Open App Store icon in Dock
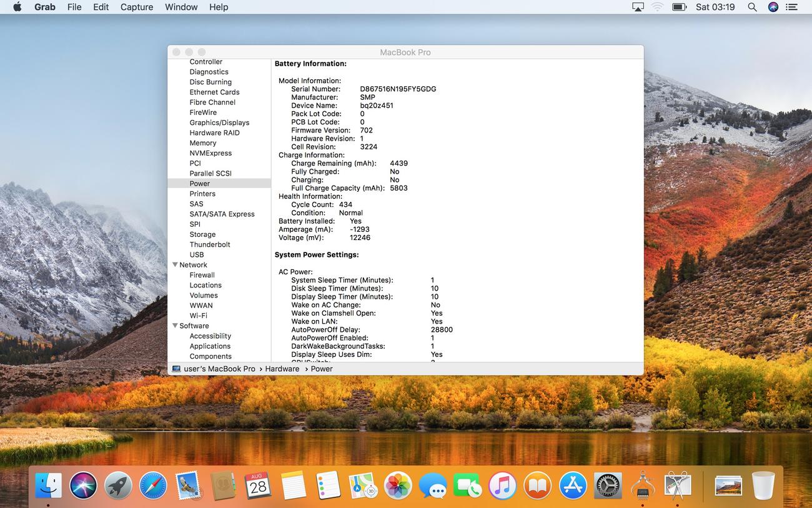 (573, 485)
